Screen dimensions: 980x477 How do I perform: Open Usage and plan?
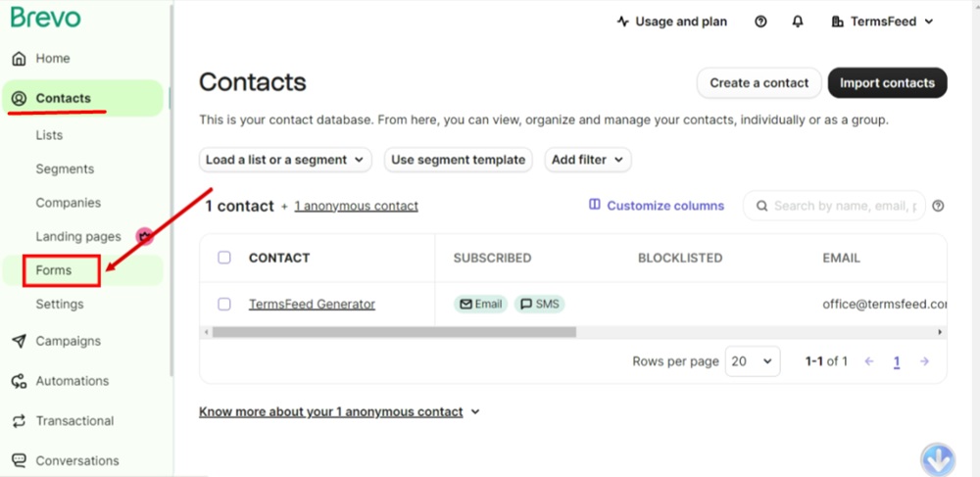pyautogui.click(x=672, y=22)
